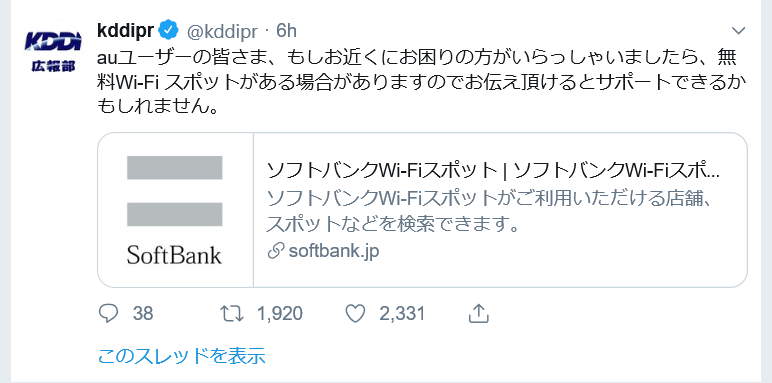772x383 pixels.
Task: Click the like count 2,331
Action: 402,314
